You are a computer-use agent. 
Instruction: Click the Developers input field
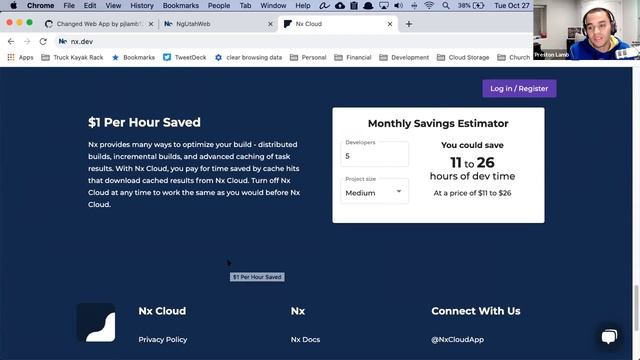[374, 154]
